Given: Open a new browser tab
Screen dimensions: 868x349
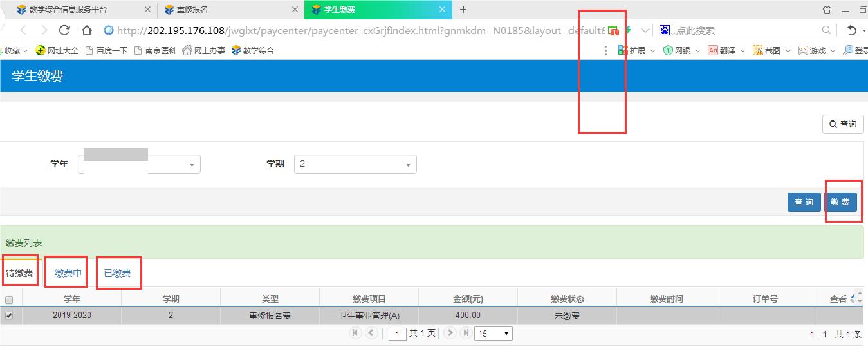Looking at the screenshot, I should pyautogui.click(x=463, y=10).
